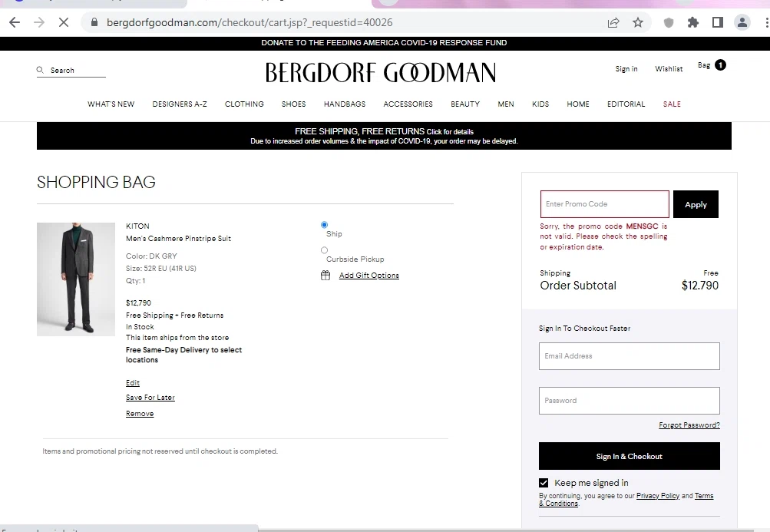
Task: Select the Ship delivery option
Action: coord(324,225)
